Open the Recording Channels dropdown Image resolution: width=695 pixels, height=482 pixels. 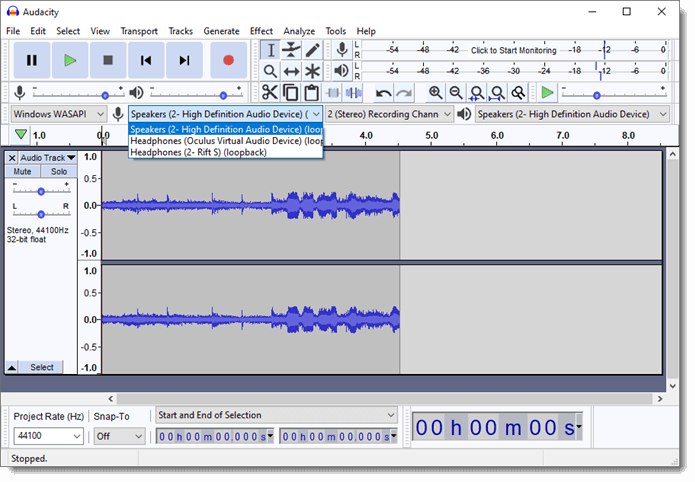coord(389,114)
